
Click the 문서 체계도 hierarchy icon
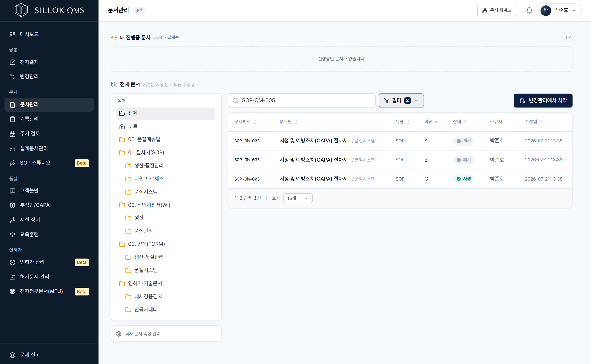(485, 11)
